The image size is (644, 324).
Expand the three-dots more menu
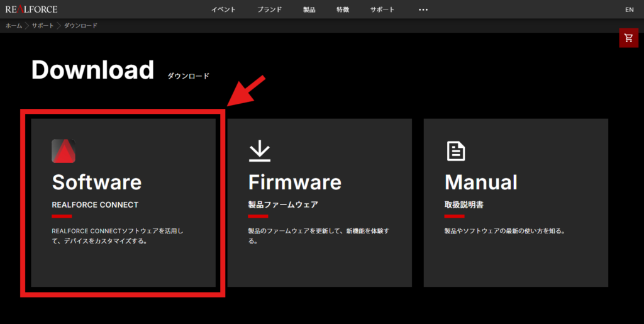click(x=423, y=9)
